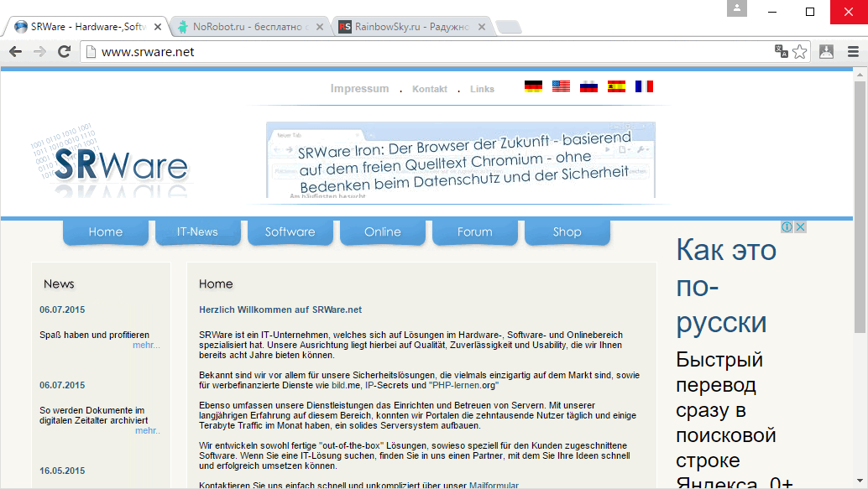Switch site language to Russian flag
This screenshot has width=868, height=489.
point(588,86)
